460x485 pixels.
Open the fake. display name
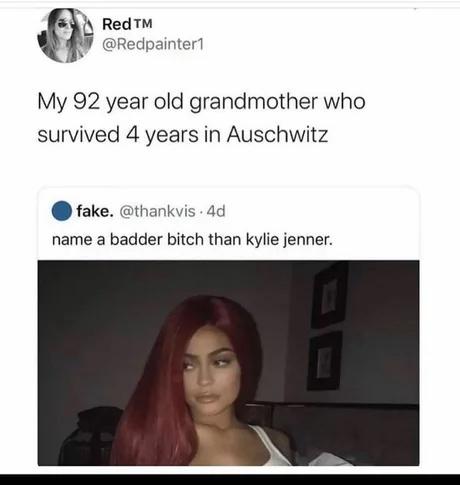pyautogui.click(x=95, y=211)
